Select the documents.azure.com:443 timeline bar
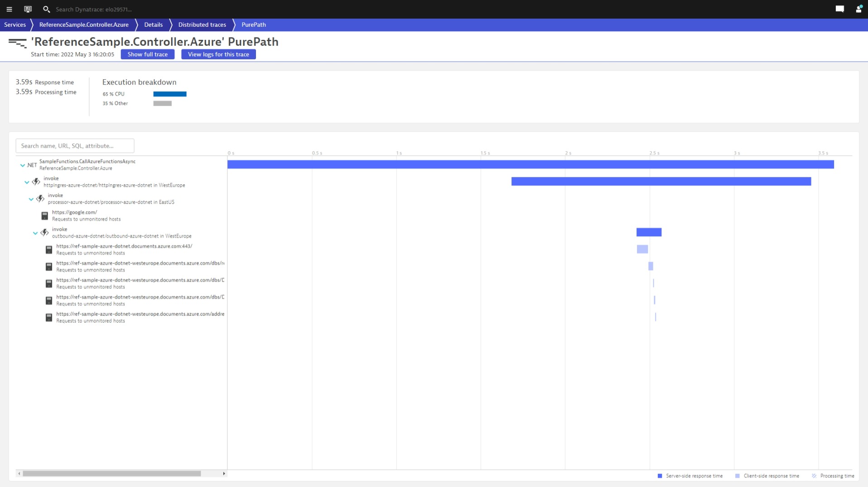868x487 pixels. [642, 249]
